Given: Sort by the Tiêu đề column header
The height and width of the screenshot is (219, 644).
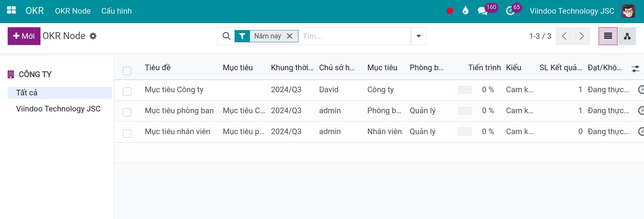Looking at the screenshot, I should [x=158, y=68].
